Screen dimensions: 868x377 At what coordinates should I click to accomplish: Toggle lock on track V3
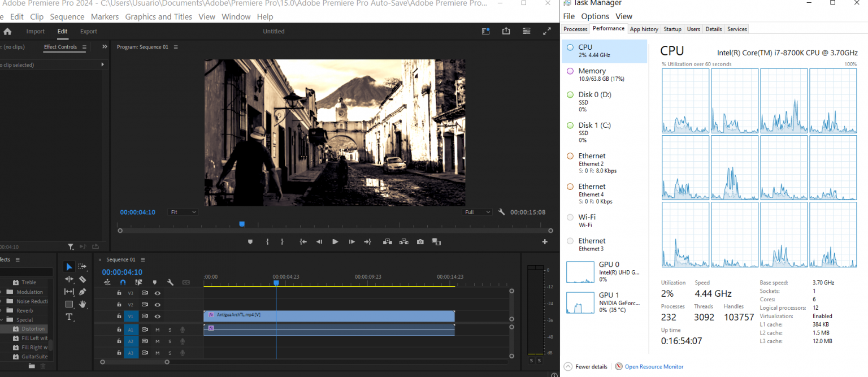click(119, 293)
